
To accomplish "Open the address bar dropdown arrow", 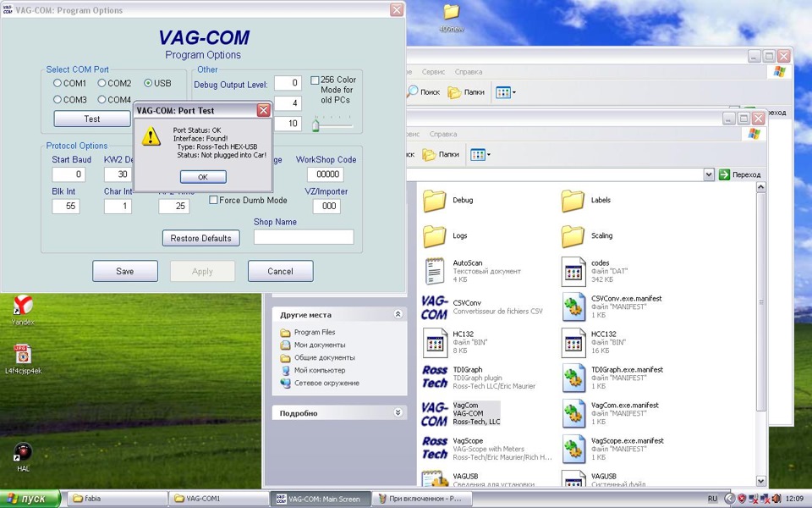I will tap(709, 174).
